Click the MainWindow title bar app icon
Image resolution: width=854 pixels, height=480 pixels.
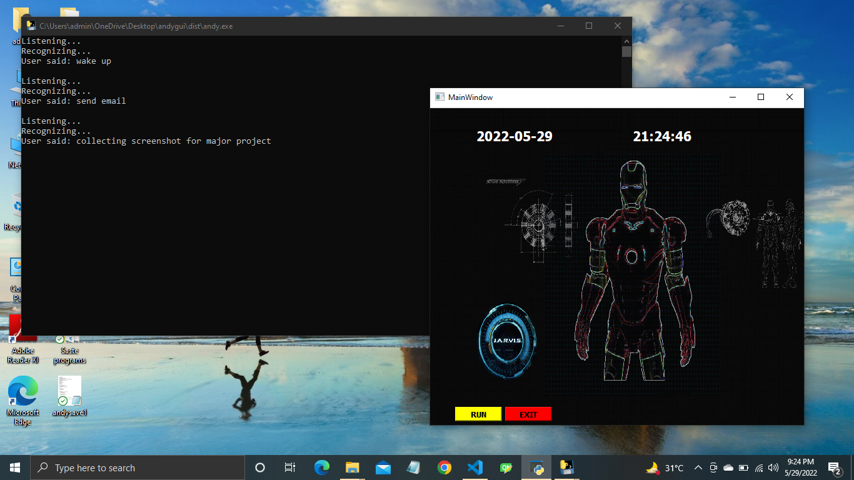pyautogui.click(x=440, y=97)
